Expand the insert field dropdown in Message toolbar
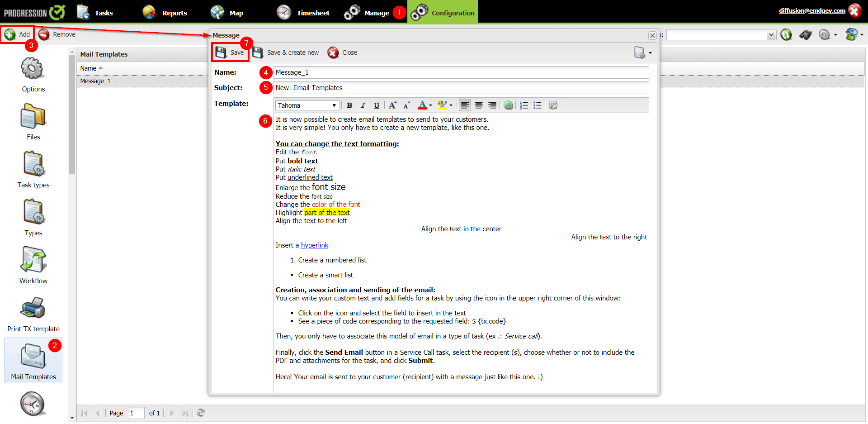 tap(650, 53)
